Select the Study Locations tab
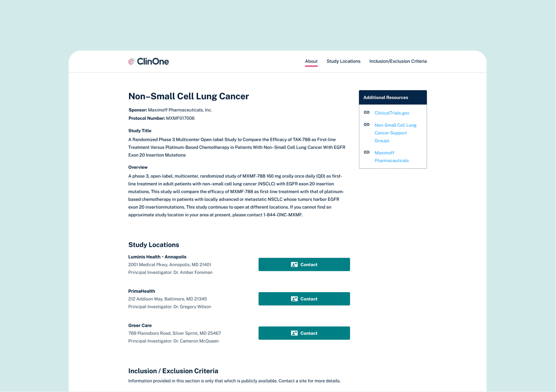Screen dimensions: 556x392 (x=343, y=61)
